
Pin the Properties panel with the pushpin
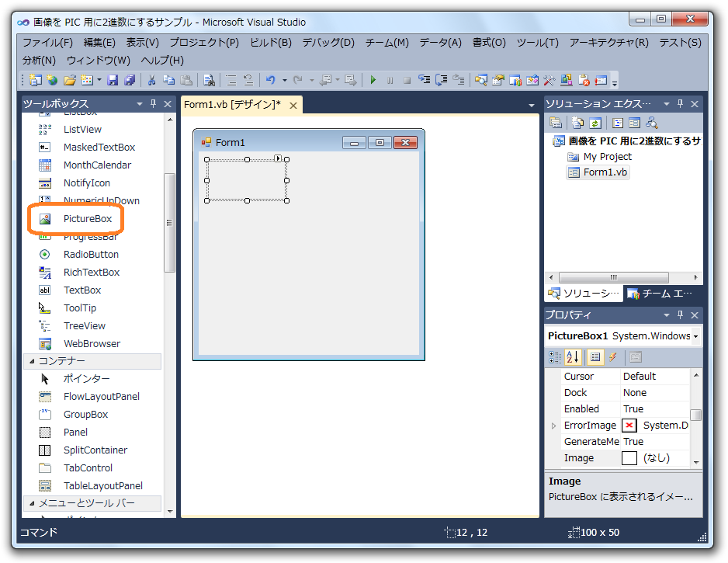[x=680, y=315]
